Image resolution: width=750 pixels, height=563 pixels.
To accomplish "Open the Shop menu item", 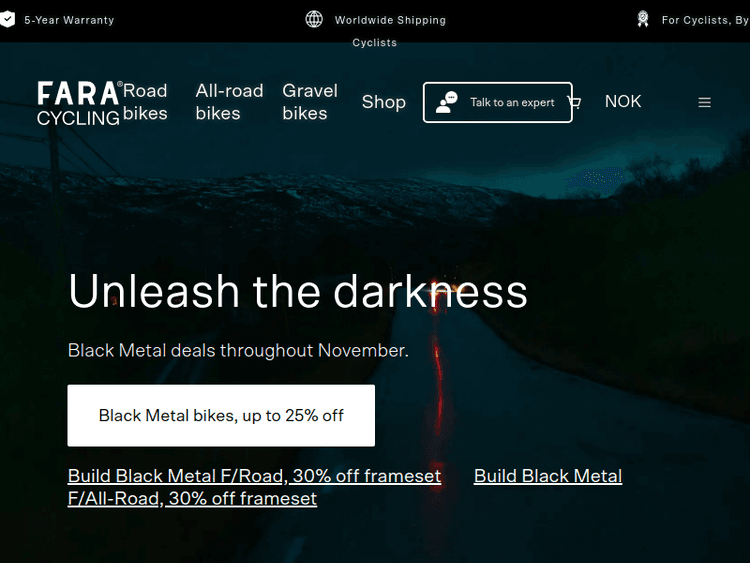I will point(384,102).
